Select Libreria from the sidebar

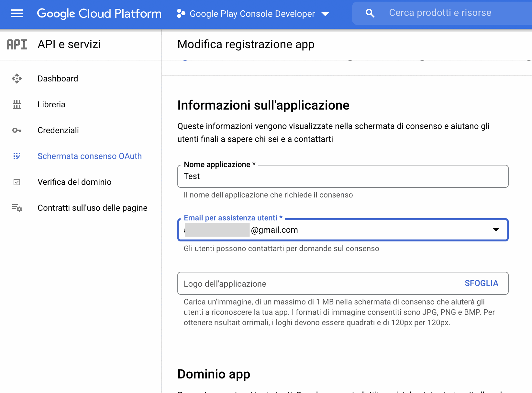tap(51, 104)
